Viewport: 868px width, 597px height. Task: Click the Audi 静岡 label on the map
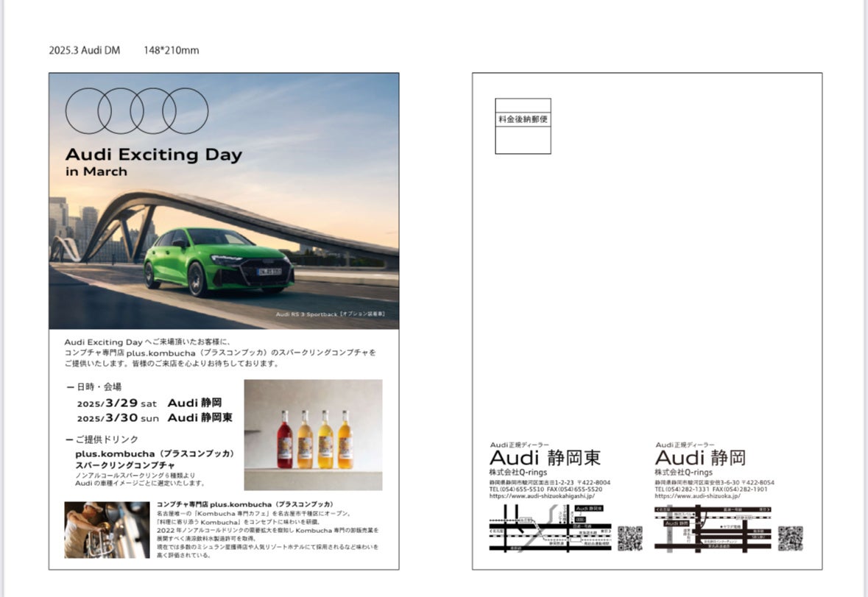(x=677, y=523)
